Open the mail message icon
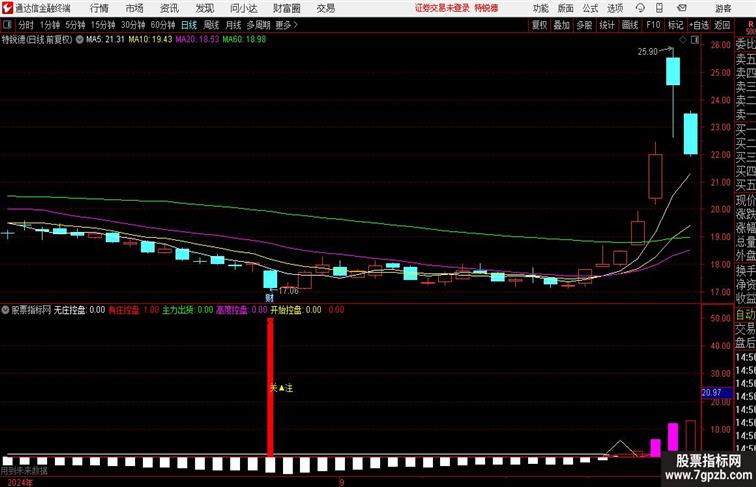Screen dimensions: 756x487 682,8
